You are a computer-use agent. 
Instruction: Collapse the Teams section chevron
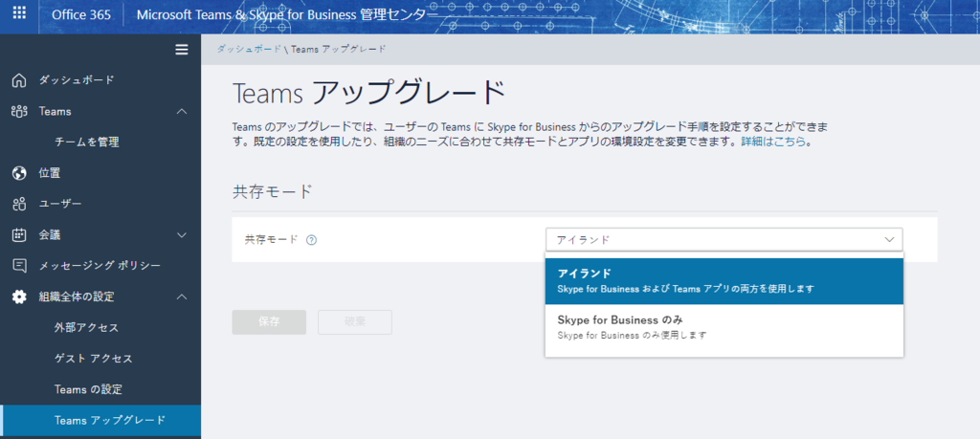182,111
